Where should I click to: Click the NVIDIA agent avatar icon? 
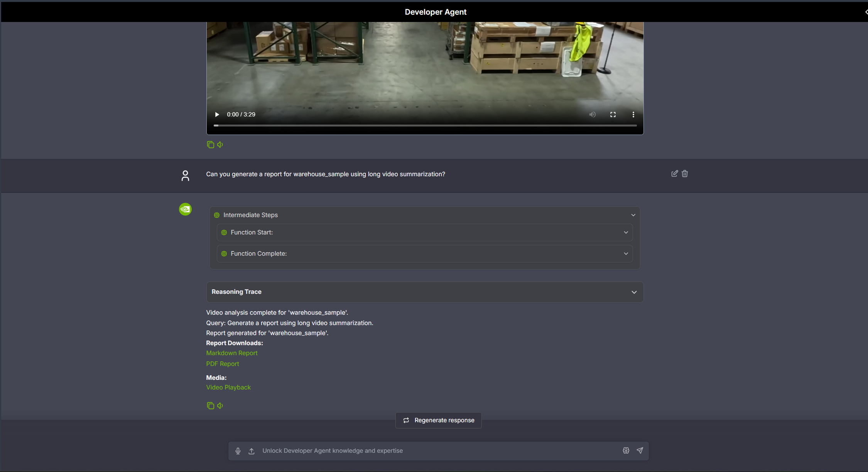[185, 209]
